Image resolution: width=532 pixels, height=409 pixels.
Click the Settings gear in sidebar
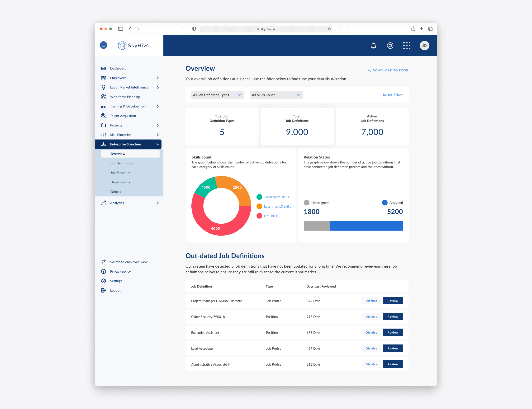click(104, 281)
